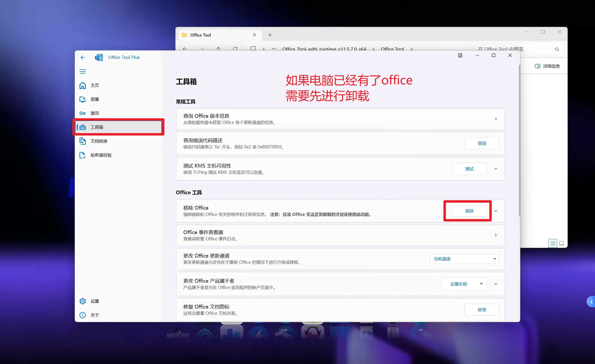Click the 移除 Office title text
This screenshot has height=364, width=595.
[196, 208]
